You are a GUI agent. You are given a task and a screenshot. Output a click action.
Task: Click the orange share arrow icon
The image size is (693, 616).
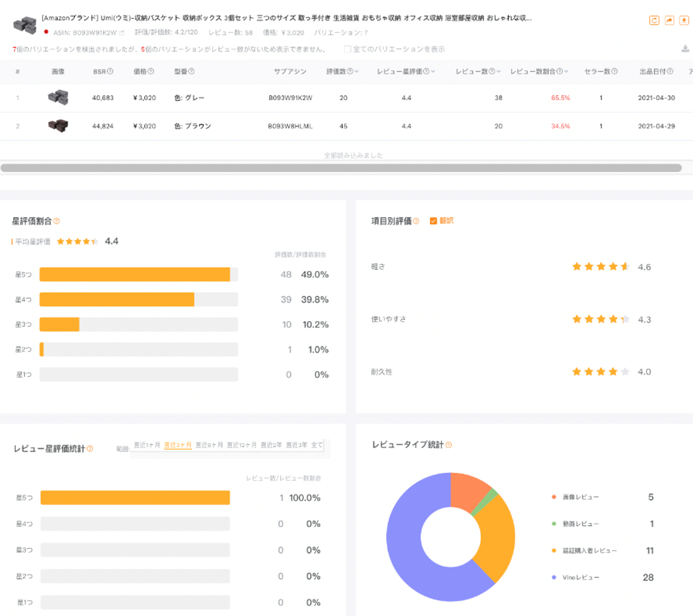pos(669,20)
